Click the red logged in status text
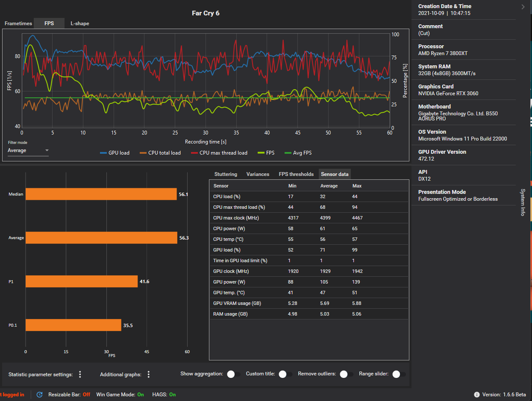Image resolution: width=532 pixels, height=401 pixels. (12, 395)
